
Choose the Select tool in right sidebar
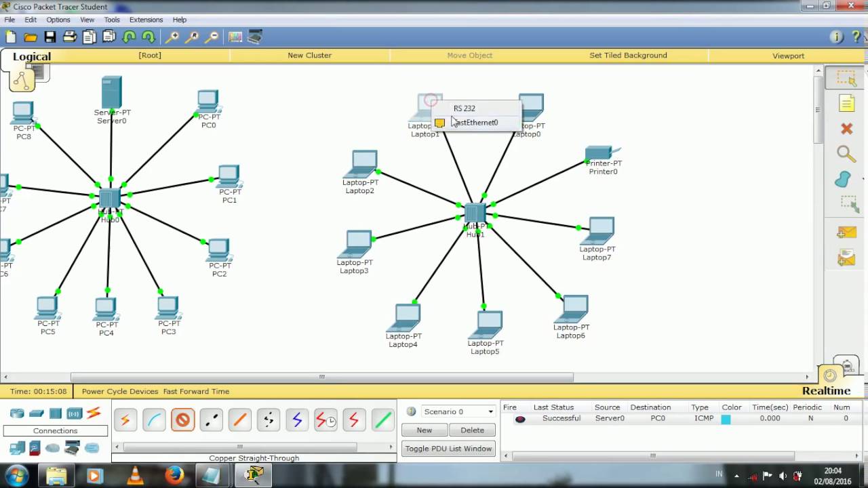[x=846, y=79]
